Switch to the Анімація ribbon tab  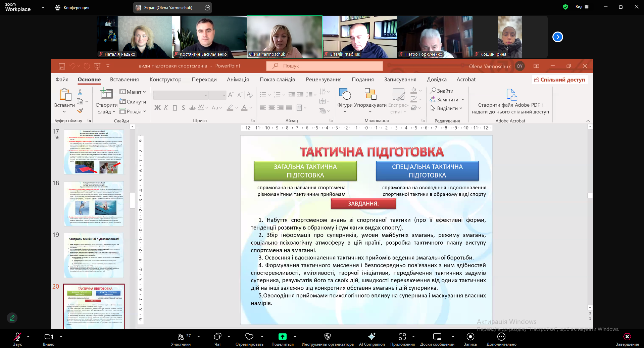point(238,80)
